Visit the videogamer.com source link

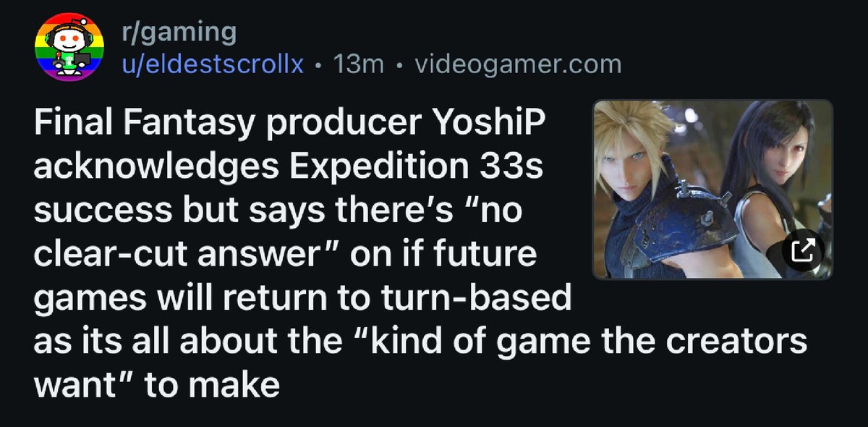pos(518,64)
